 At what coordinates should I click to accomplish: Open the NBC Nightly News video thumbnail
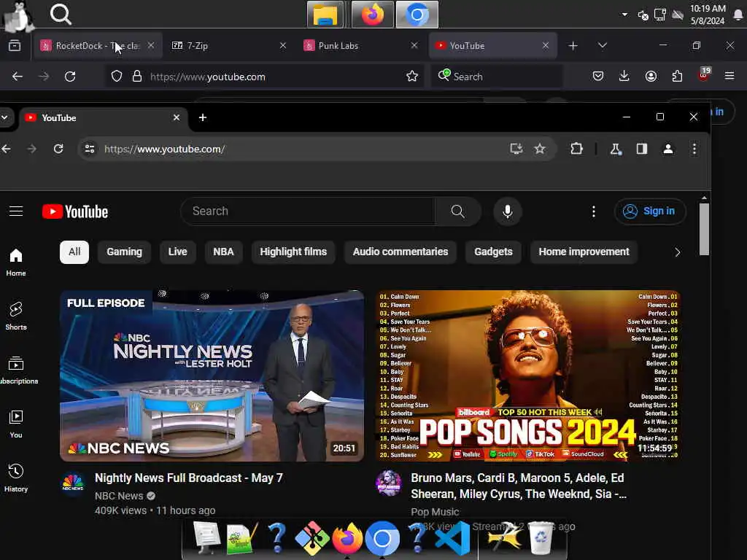coord(212,376)
